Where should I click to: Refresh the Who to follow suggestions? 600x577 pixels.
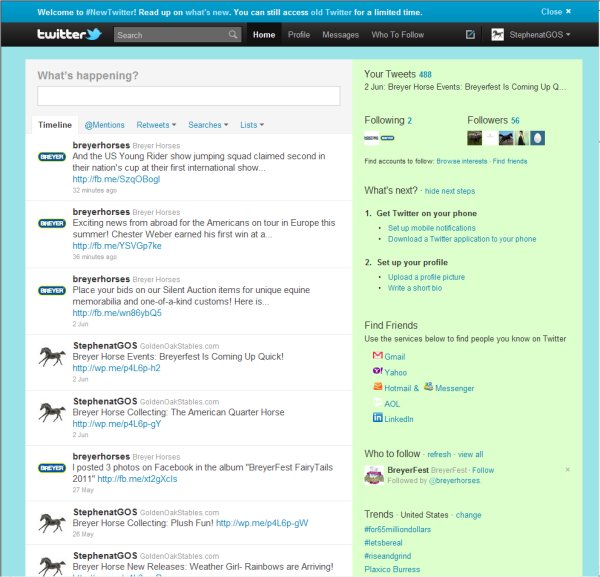click(439, 454)
